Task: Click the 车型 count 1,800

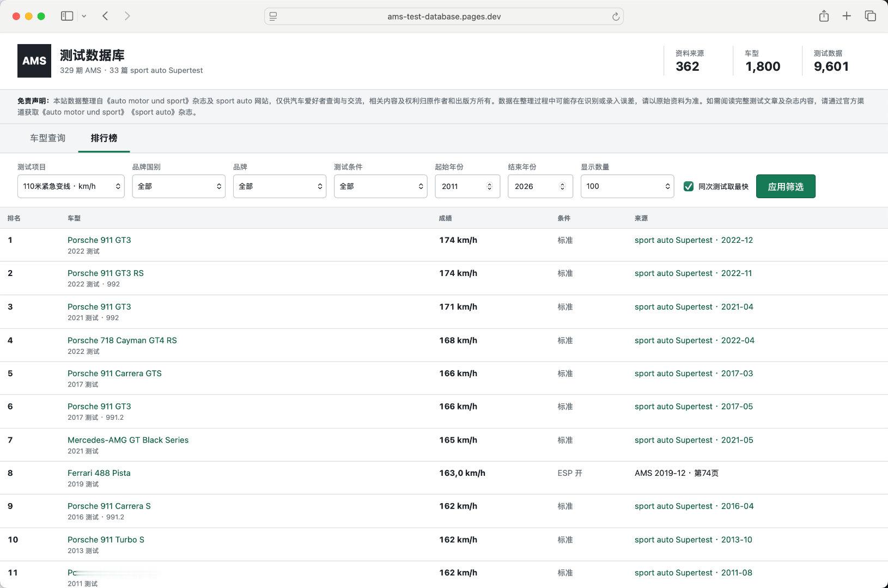Action: pos(763,66)
